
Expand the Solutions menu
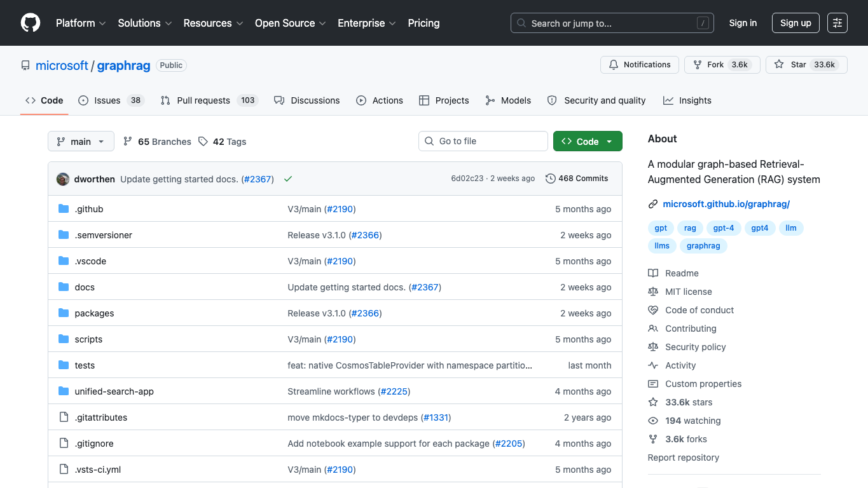[145, 23]
